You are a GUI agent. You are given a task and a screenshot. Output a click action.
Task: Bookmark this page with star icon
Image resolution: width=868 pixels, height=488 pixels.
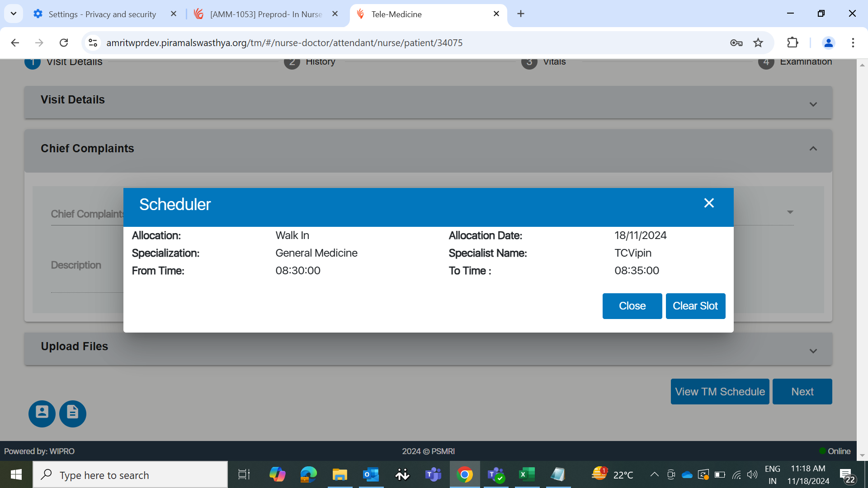point(758,42)
